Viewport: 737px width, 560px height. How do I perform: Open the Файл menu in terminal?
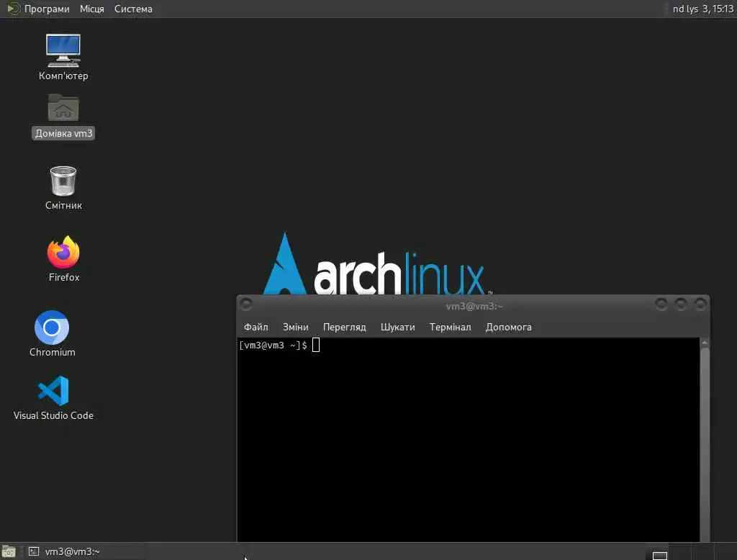[256, 327]
